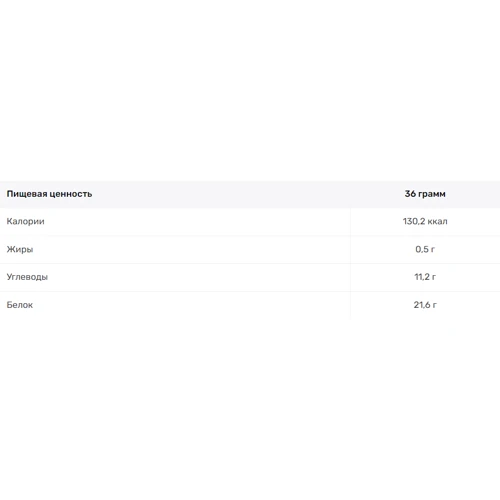Click the "Углеводы" row label
Image resolution: width=500 pixels, height=500 pixels.
click(x=27, y=277)
